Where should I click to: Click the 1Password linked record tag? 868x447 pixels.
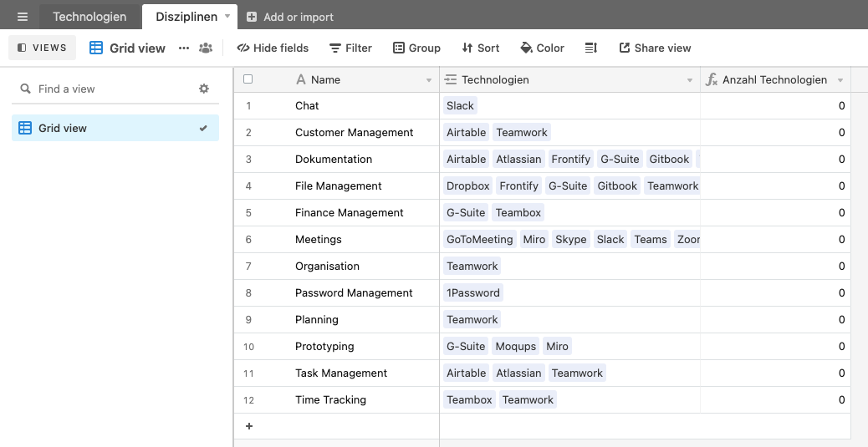point(472,292)
